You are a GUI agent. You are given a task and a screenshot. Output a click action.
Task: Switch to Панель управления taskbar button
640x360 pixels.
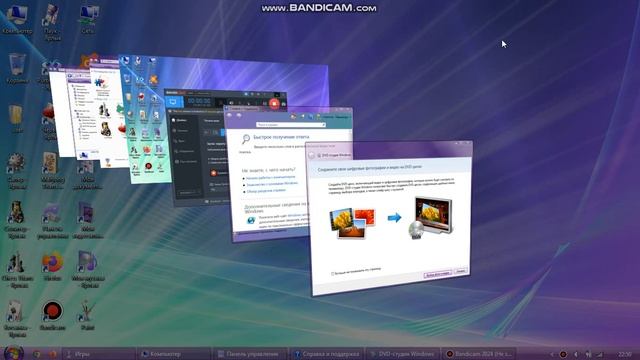point(250,354)
